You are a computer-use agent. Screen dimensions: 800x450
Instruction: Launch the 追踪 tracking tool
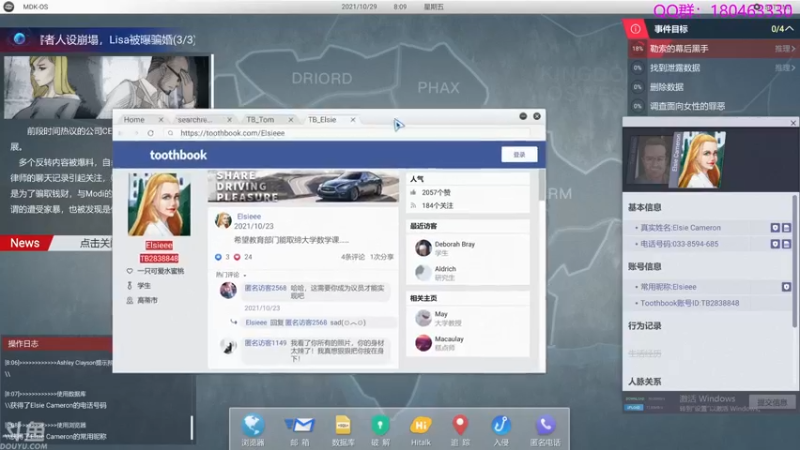tap(460, 425)
